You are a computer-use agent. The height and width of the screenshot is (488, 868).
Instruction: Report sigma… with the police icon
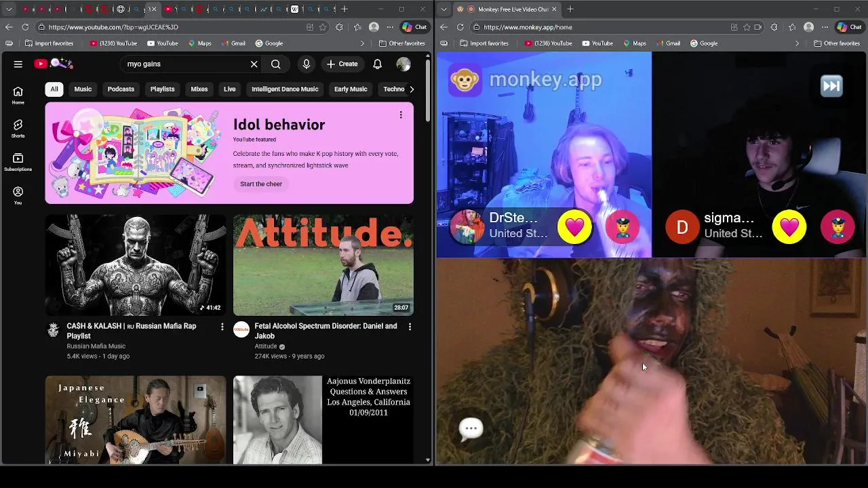[837, 226]
